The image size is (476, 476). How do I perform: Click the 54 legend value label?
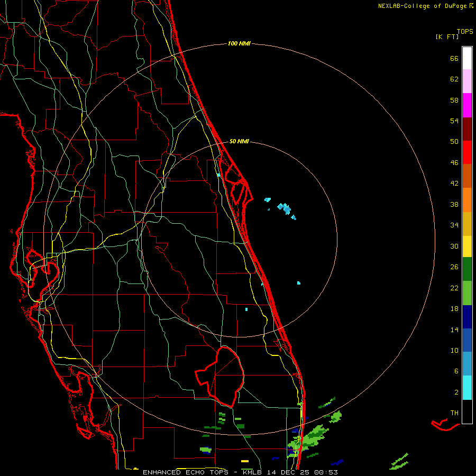(x=454, y=121)
